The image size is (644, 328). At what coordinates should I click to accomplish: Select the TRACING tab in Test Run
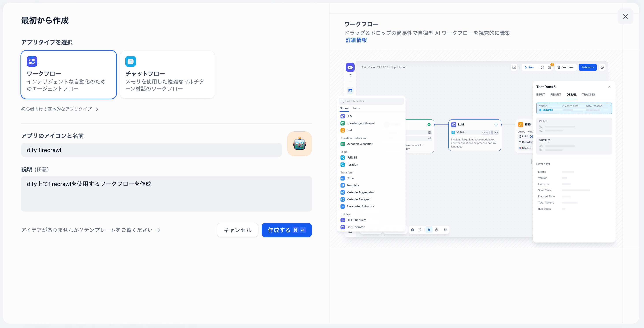[x=588, y=95]
